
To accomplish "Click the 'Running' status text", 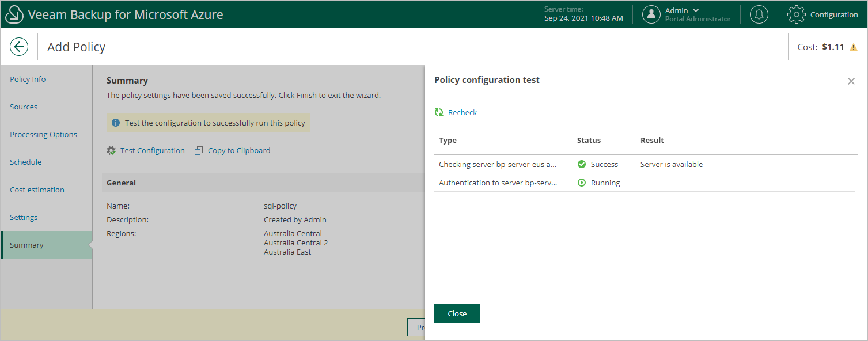I will click(605, 183).
